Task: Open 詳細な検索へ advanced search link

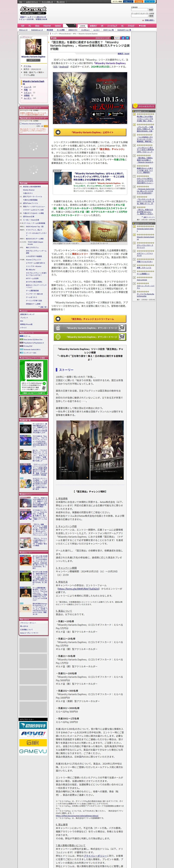Action: (x=149, y=20)
